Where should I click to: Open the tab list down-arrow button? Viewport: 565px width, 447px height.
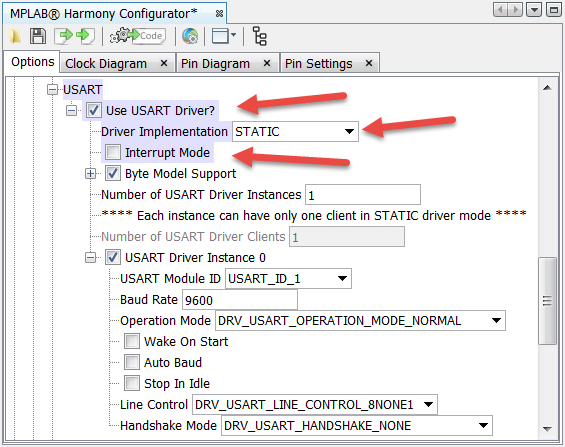pyautogui.click(x=534, y=9)
